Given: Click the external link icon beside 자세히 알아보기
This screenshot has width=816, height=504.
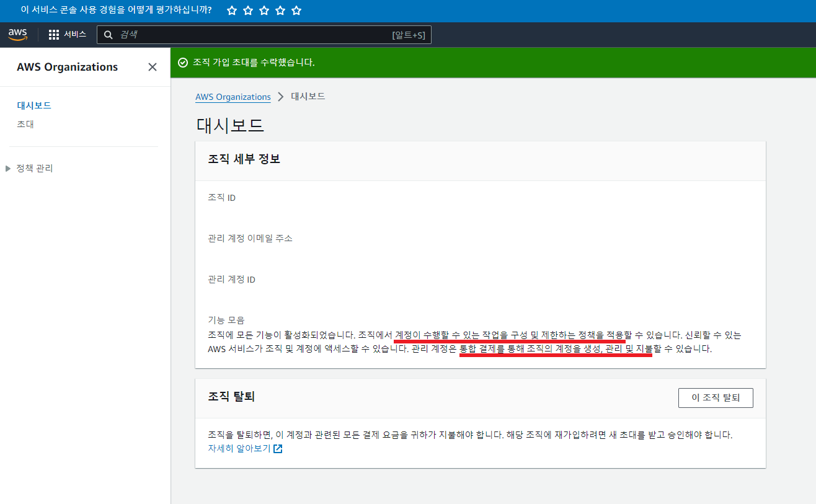Looking at the screenshot, I should pyautogui.click(x=278, y=449).
